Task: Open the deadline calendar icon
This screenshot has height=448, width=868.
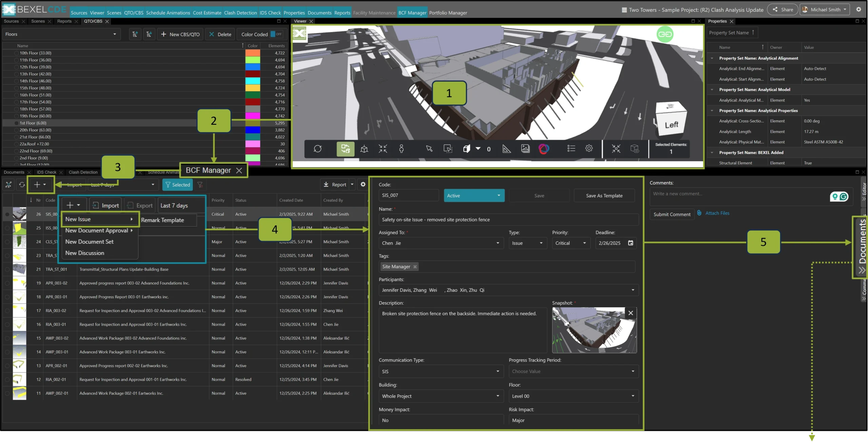Action: pyautogui.click(x=631, y=243)
